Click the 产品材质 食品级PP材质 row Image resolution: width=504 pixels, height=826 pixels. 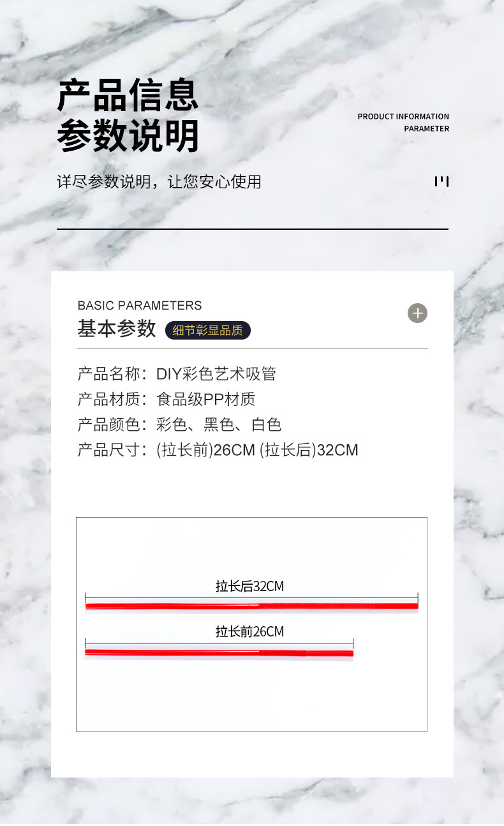tap(167, 399)
